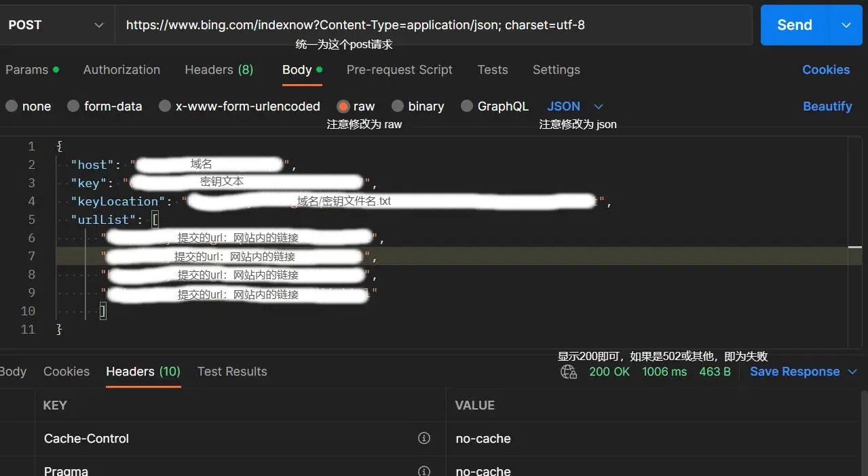The width and height of the screenshot is (868, 476).
Task: Click the Pragma info icon
Action: click(x=424, y=471)
